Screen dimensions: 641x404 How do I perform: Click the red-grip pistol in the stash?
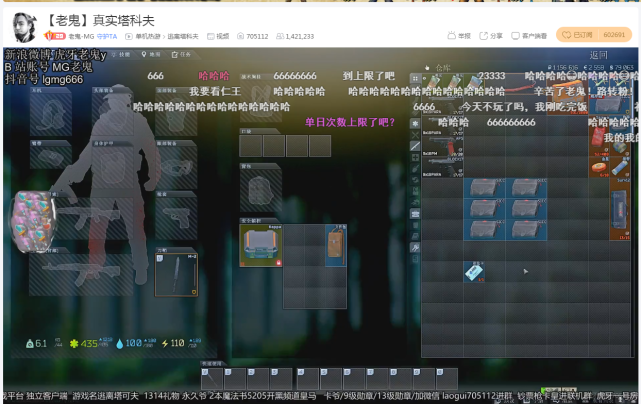pyautogui.click(x=443, y=147)
